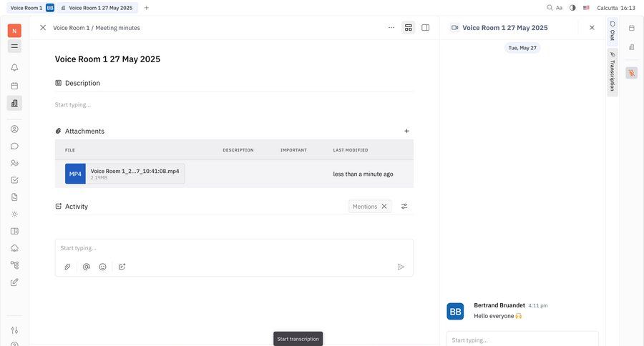Image resolution: width=644 pixels, height=346 pixels.
Task: Click the muted microphone icon at right
Action: (631, 73)
